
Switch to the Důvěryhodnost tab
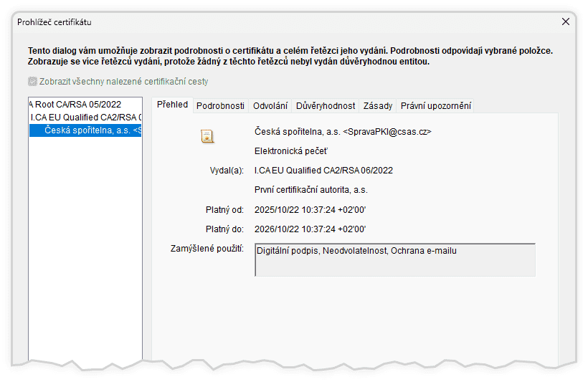click(325, 106)
